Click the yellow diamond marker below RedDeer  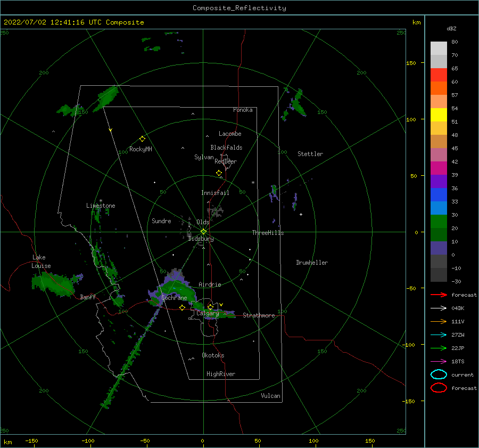coord(219,173)
